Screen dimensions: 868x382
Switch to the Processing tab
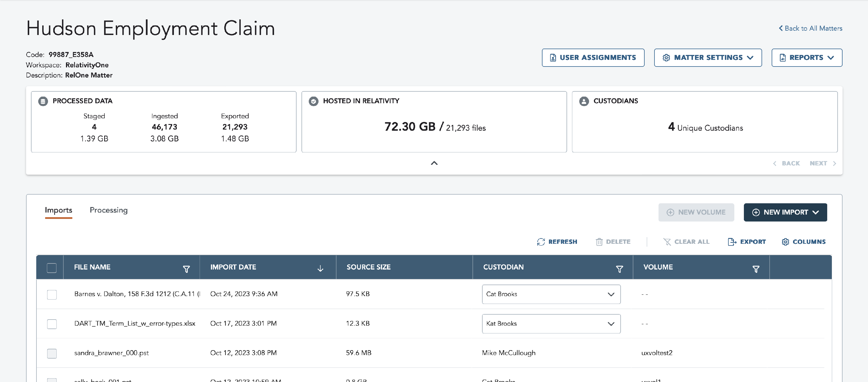point(108,210)
